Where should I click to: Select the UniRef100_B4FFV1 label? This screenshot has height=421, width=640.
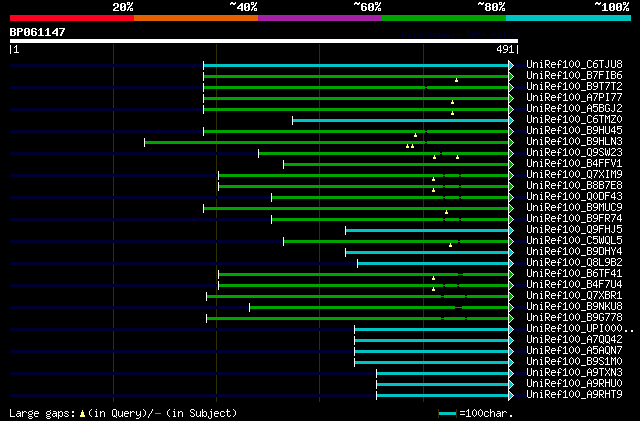tap(574, 164)
